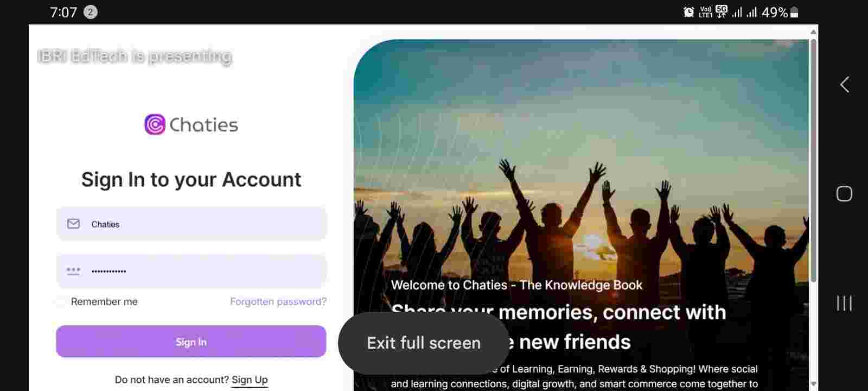Tap the Android home button
This screenshot has width=868, height=391.
coord(844,193)
